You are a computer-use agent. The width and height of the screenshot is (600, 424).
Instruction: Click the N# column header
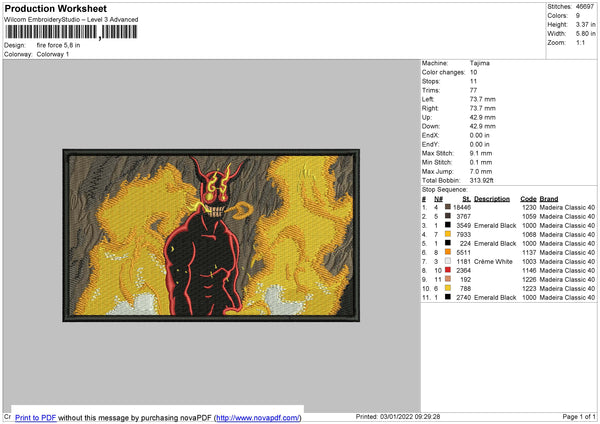438,198
